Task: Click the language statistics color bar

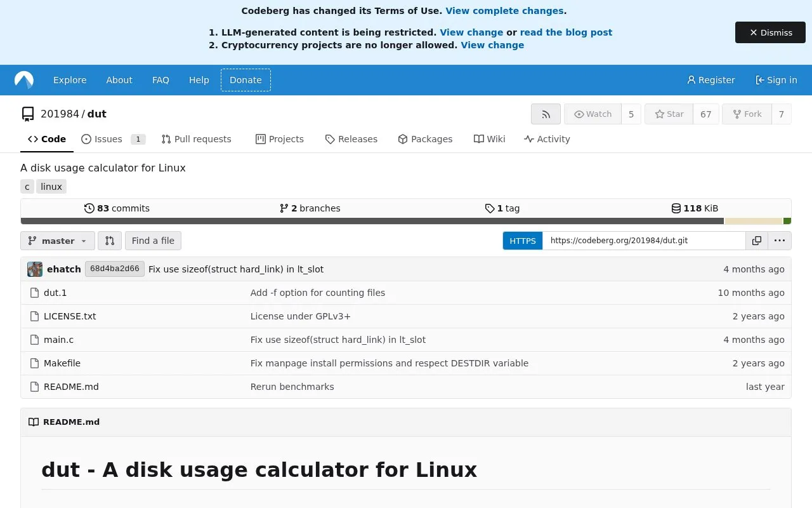Action: [406, 221]
